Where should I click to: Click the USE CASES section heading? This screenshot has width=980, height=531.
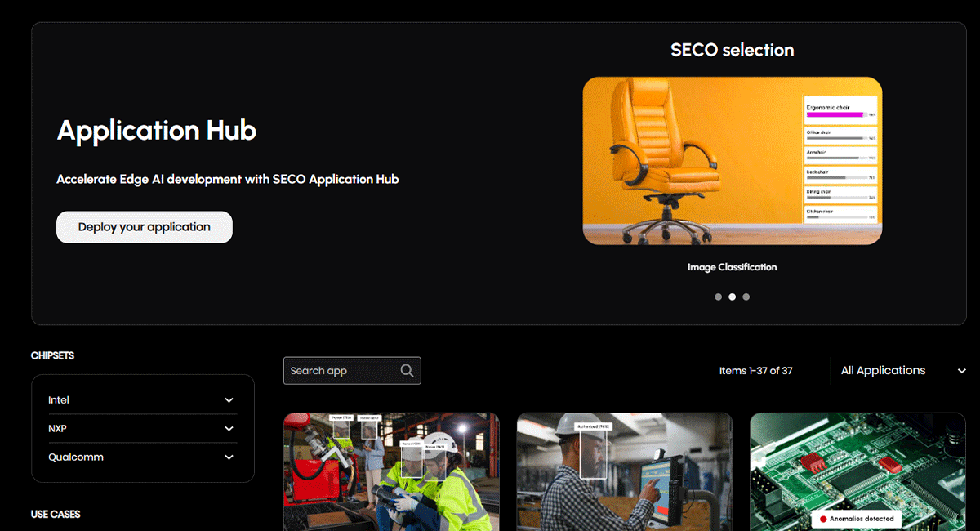pyautogui.click(x=54, y=514)
